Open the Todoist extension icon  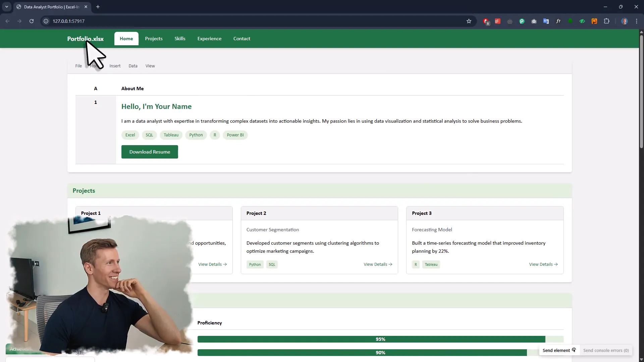tap(497, 21)
